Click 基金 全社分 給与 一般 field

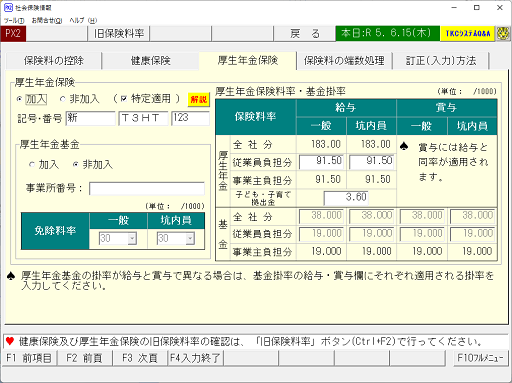click(x=321, y=216)
